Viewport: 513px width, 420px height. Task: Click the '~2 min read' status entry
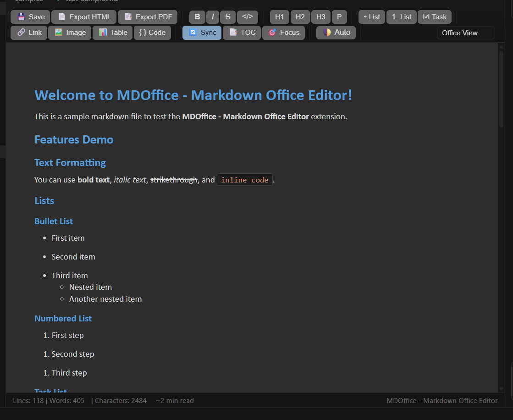point(175,401)
